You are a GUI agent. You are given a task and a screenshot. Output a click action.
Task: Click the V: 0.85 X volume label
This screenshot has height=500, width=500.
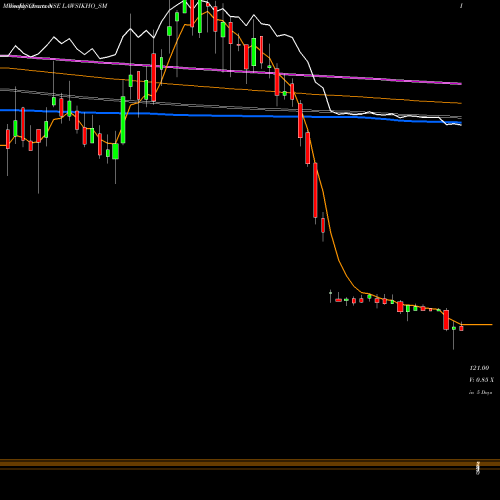click(481, 380)
